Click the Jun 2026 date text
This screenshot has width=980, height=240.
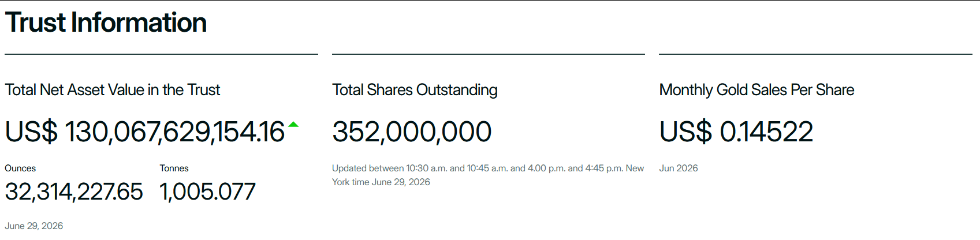pyautogui.click(x=679, y=168)
